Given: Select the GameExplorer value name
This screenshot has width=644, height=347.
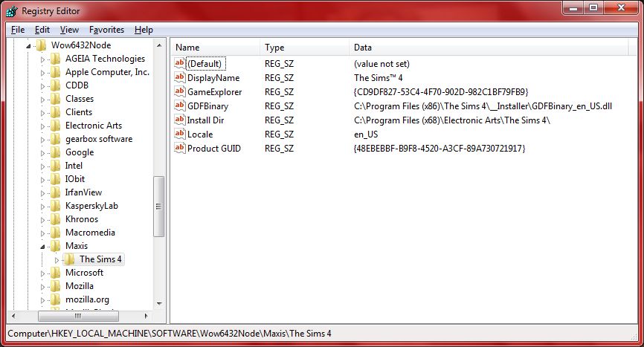Looking at the screenshot, I should (214, 92).
